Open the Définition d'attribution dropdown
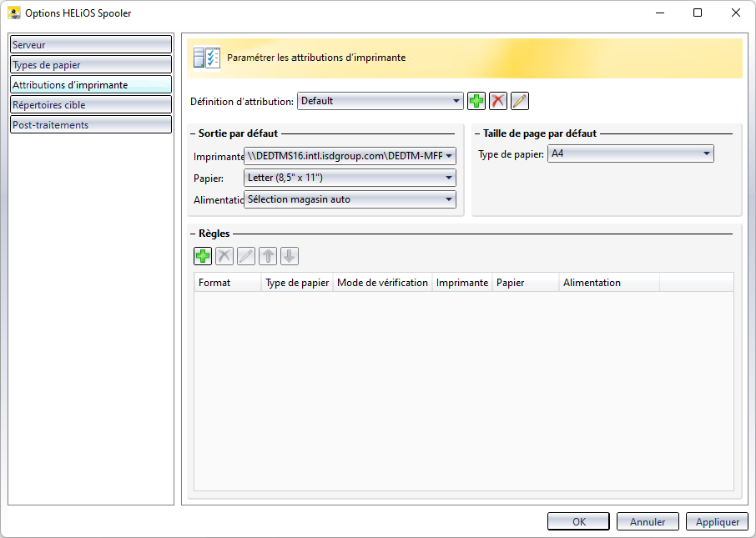This screenshot has height=538, width=756. tap(380, 101)
